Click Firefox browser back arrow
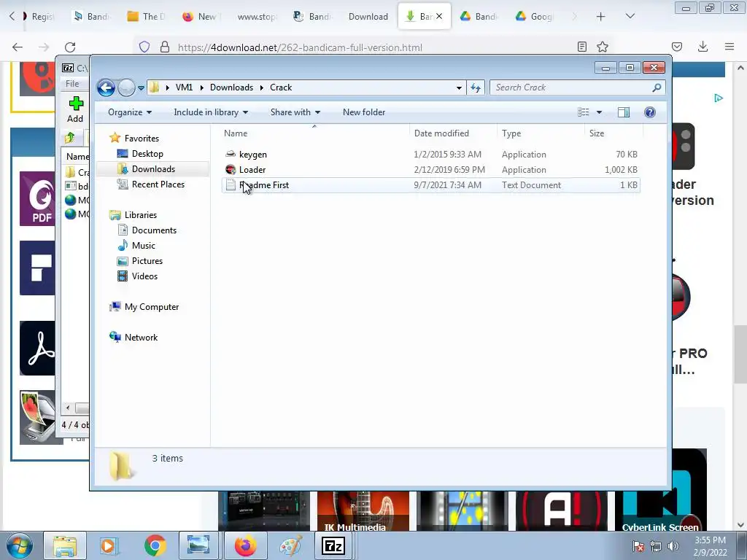747x560 pixels. pos(18,47)
